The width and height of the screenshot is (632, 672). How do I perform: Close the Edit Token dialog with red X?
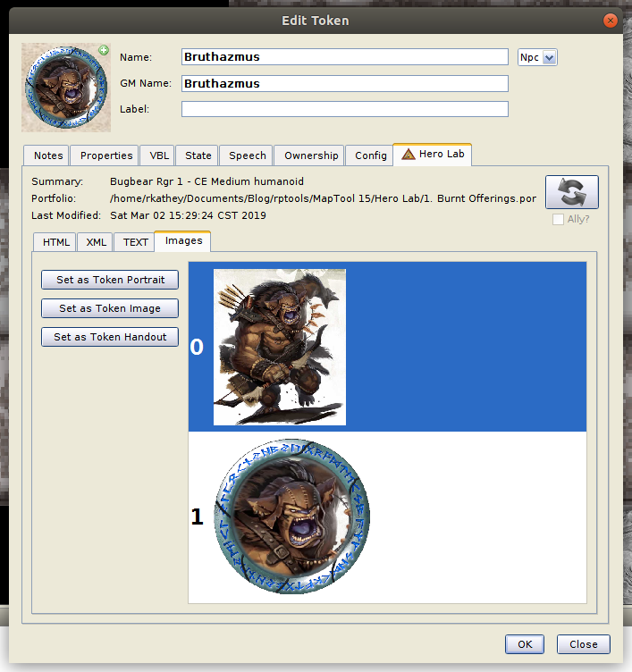tap(611, 21)
